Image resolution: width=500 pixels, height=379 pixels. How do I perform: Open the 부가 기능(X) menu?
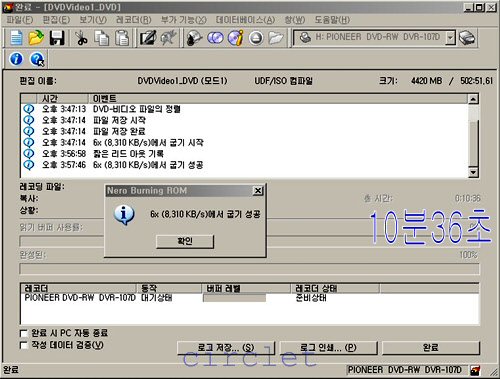[x=184, y=20]
